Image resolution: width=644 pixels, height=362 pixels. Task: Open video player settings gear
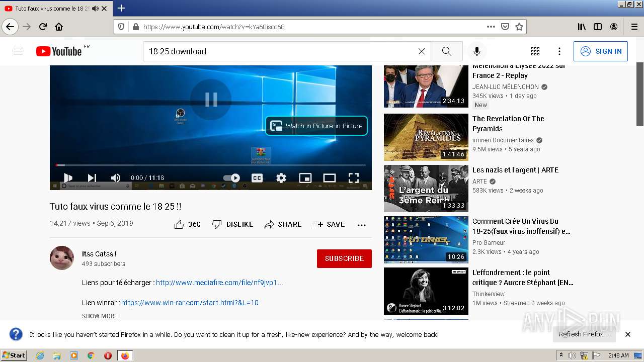tap(281, 177)
